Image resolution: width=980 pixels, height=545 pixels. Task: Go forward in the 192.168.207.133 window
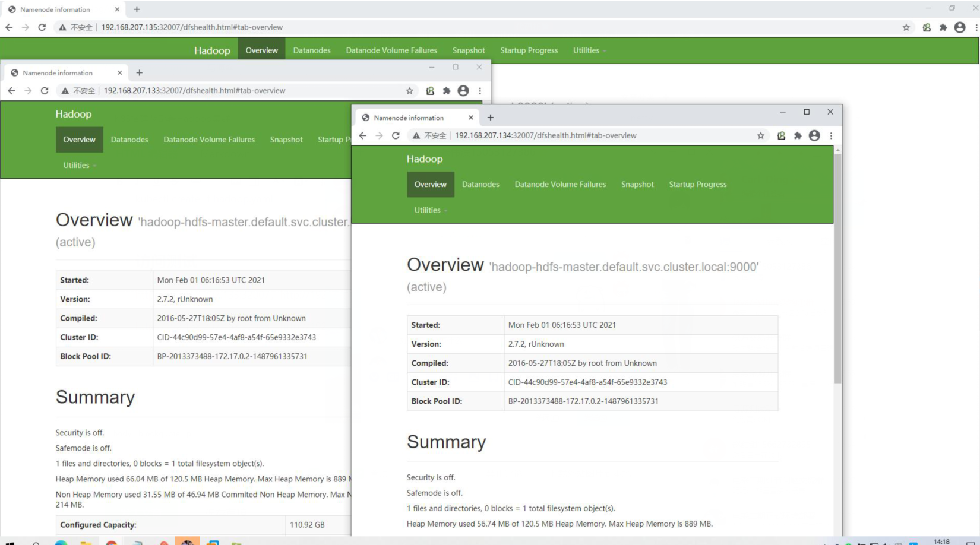pos(28,91)
